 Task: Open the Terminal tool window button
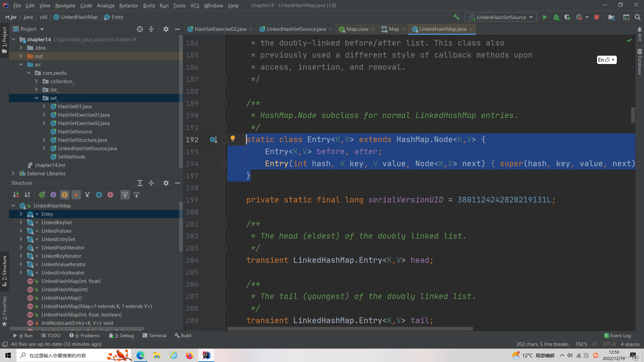pos(154,336)
